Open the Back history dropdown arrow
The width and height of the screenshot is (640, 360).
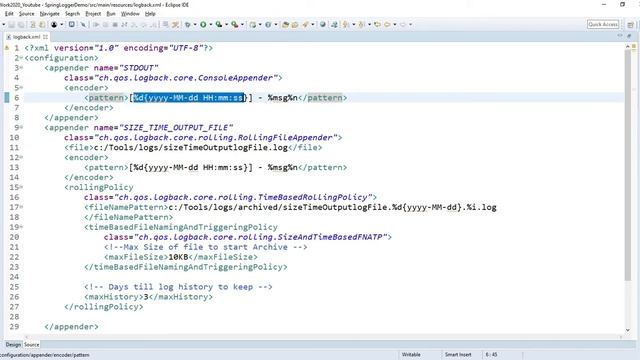(x=395, y=24)
